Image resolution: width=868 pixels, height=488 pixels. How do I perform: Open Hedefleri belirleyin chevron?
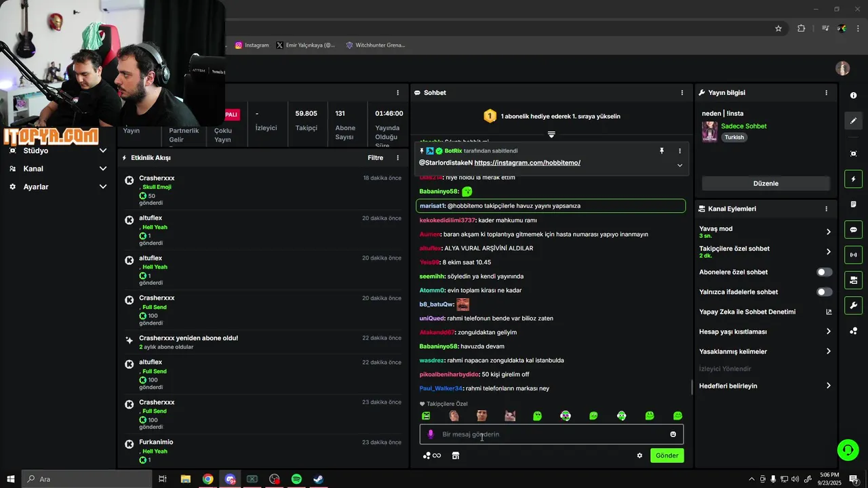tap(828, 386)
